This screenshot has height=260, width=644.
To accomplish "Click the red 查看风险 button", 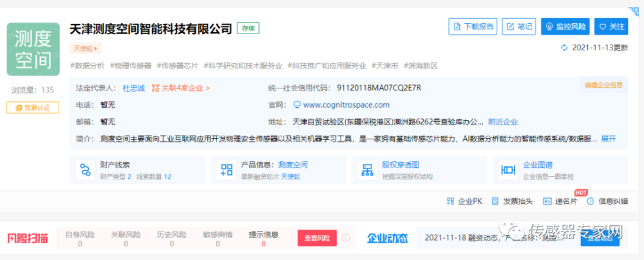I will point(316,238).
